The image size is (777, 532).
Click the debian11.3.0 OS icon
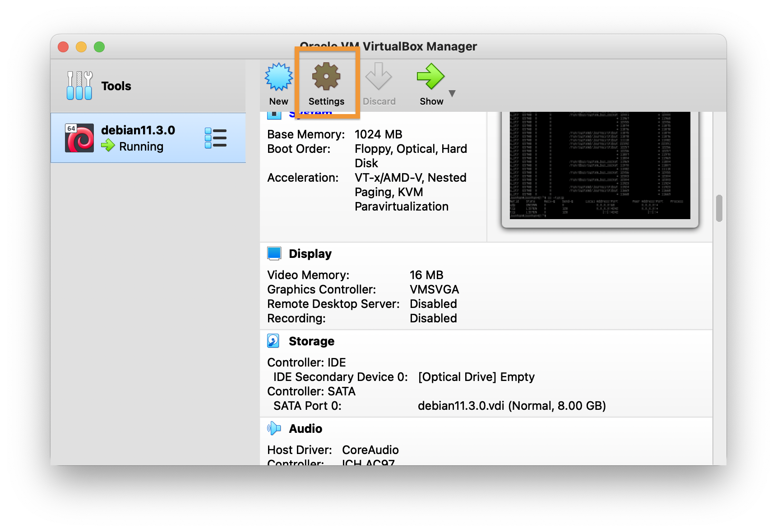[x=79, y=138]
